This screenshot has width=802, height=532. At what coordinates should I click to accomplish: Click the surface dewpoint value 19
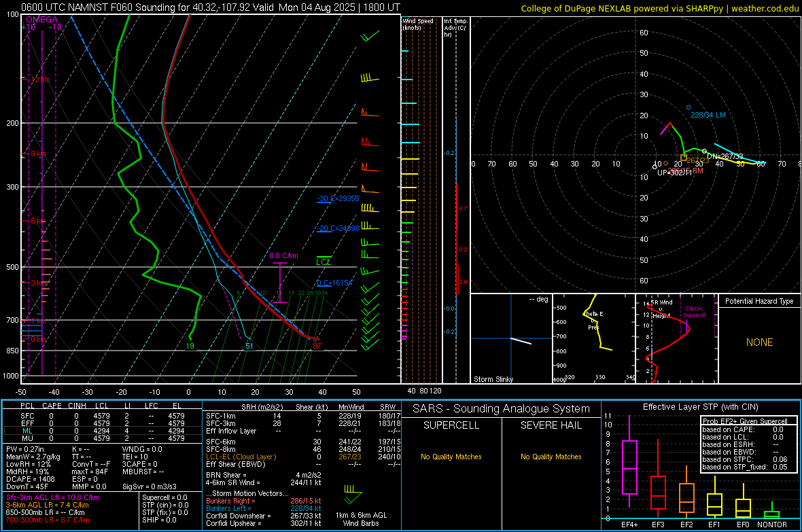pos(190,346)
